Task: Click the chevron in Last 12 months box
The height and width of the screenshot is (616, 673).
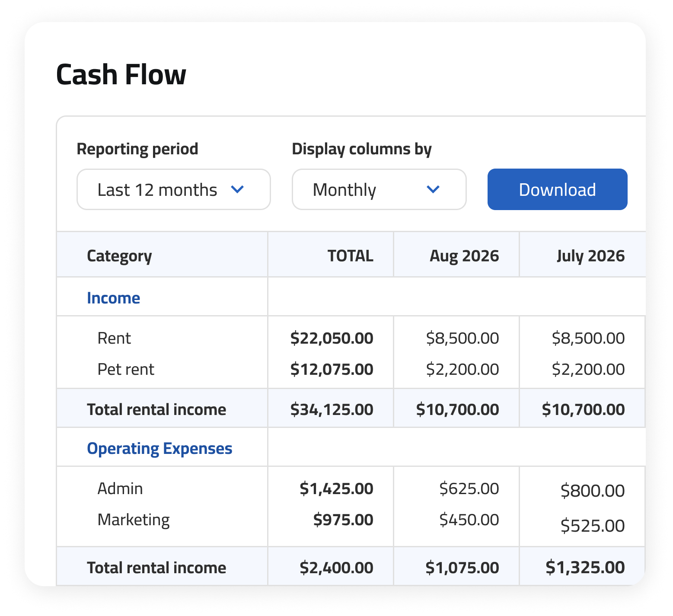Action: [237, 189]
